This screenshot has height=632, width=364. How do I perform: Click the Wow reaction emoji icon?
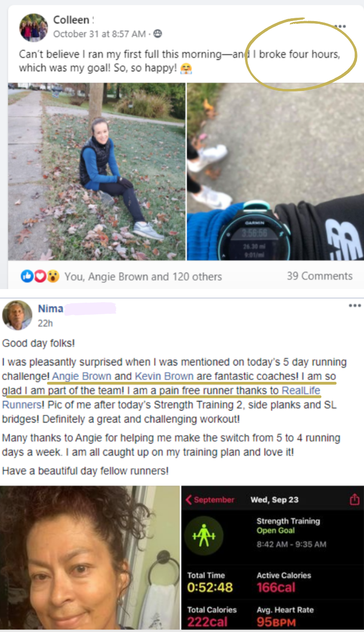pyautogui.click(x=54, y=276)
